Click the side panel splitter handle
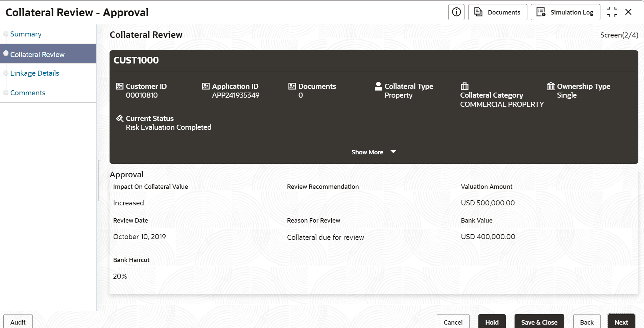The height and width of the screenshot is (328, 644). pyautogui.click(x=100, y=181)
